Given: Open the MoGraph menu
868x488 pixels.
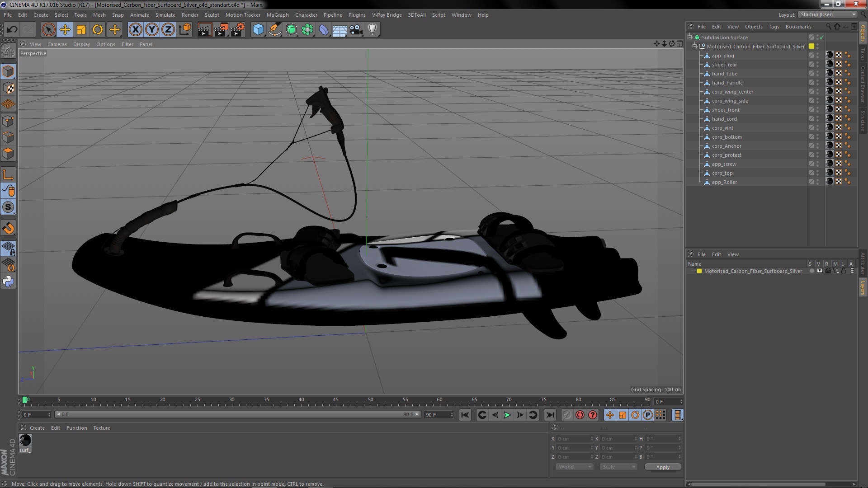Looking at the screenshot, I should point(277,15).
